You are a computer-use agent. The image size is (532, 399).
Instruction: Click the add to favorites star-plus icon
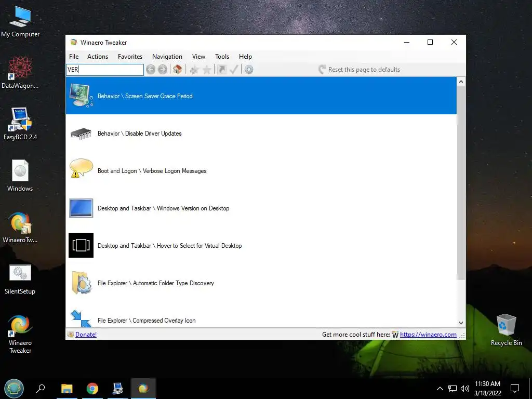(194, 70)
